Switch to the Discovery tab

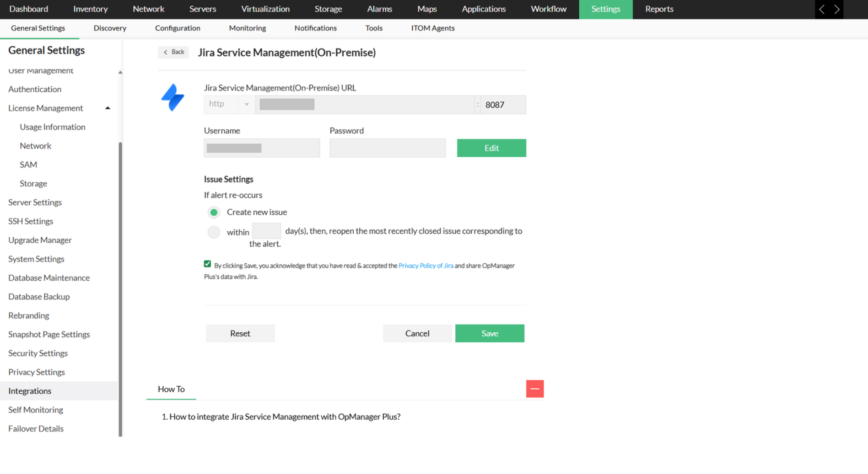pyautogui.click(x=110, y=28)
